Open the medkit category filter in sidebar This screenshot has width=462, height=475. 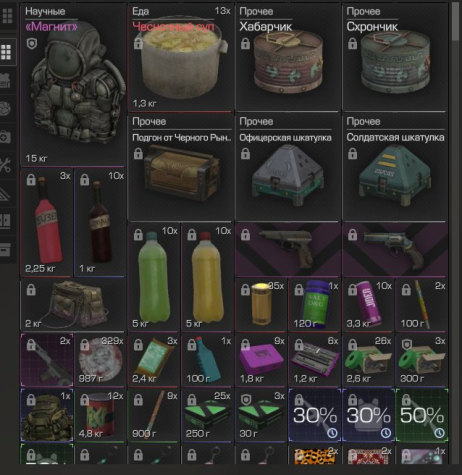pos(5,137)
